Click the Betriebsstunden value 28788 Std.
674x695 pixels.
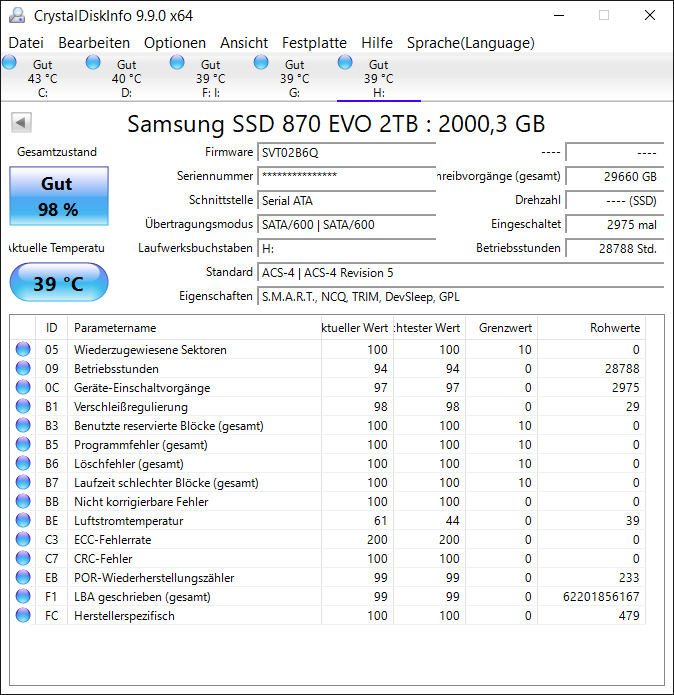click(615, 248)
